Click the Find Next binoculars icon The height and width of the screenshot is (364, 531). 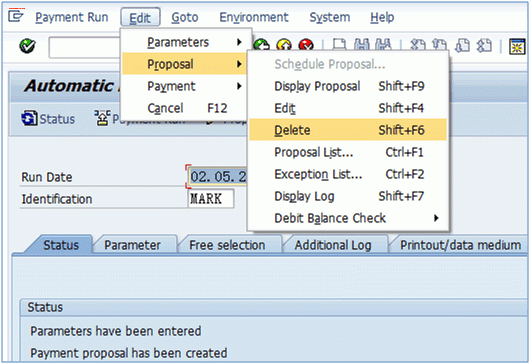pyautogui.click(x=383, y=45)
